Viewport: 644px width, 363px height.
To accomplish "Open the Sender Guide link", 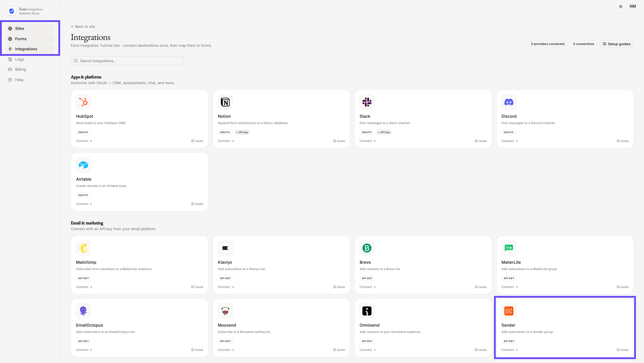I will click(x=623, y=350).
